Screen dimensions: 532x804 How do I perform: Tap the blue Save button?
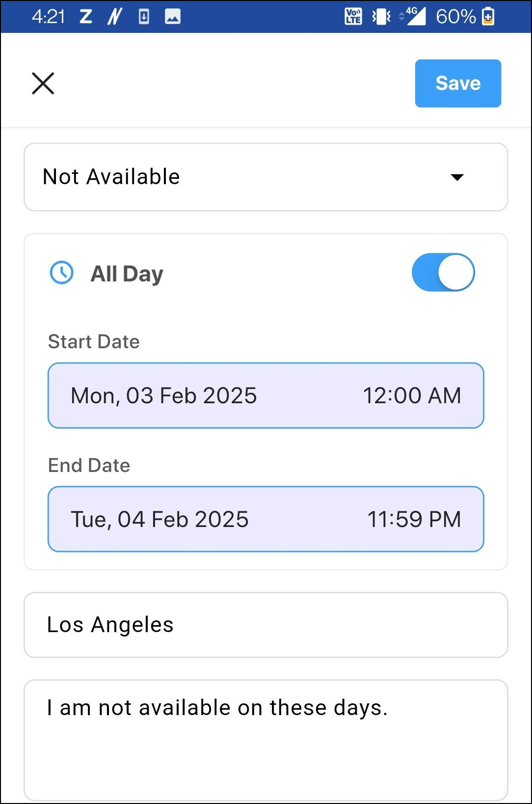(457, 83)
